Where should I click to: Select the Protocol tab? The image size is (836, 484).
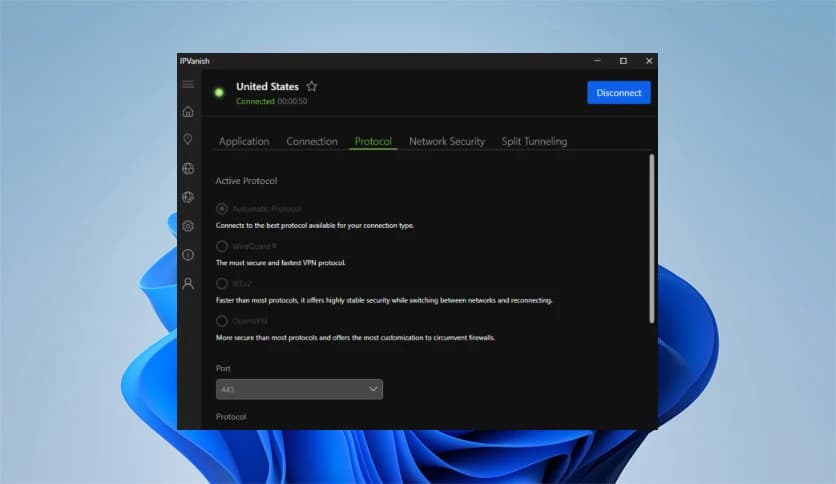373,141
